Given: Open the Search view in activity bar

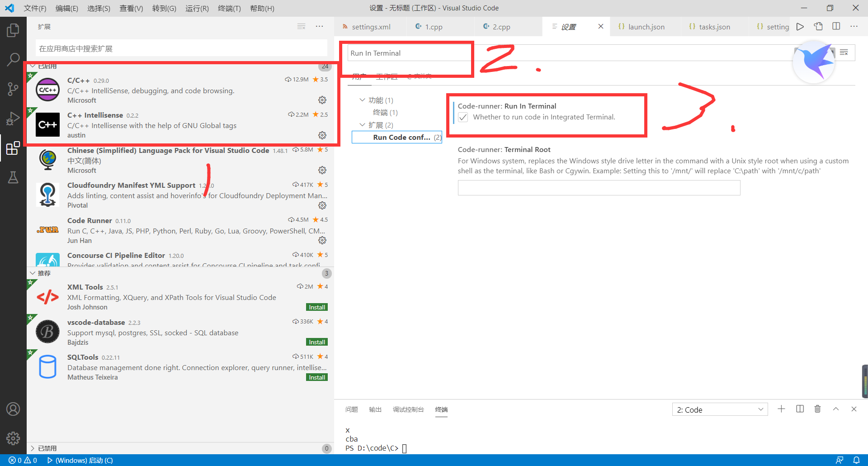Looking at the screenshot, I should pyautogui.click(x=13, y=59).
